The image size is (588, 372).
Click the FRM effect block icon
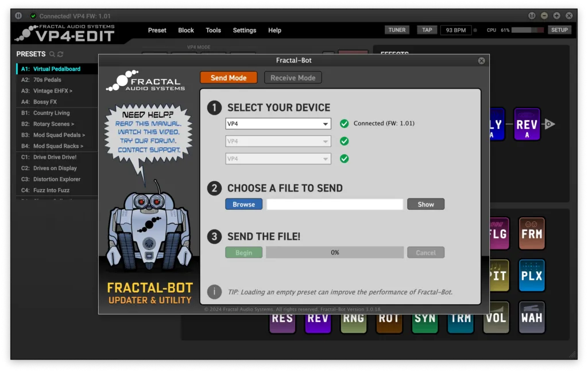531,233
